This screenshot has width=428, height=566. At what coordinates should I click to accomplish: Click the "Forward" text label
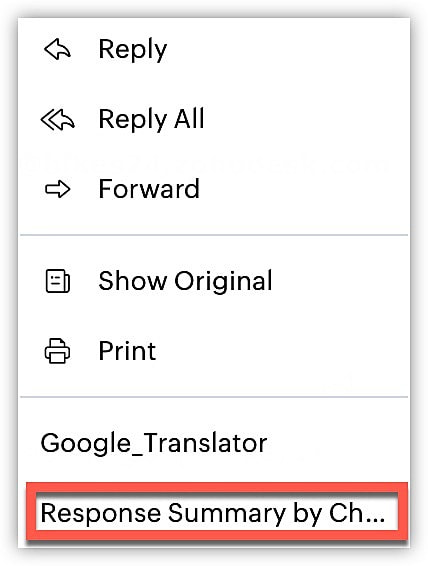click(x=149, y=189)
